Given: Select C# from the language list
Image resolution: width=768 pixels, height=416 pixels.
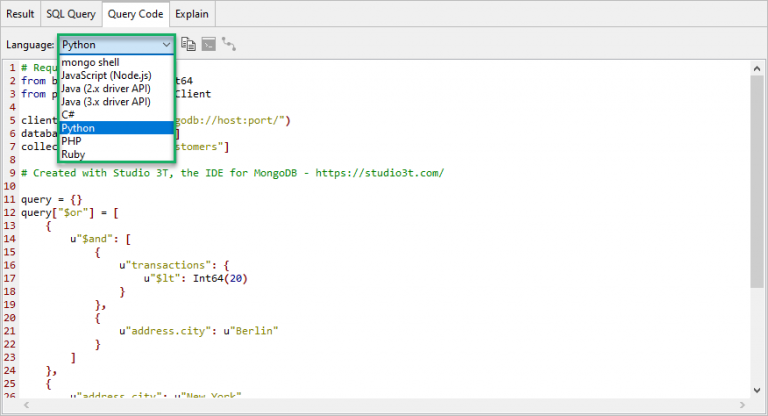Looking at the screenshot, I should click(69, 115).
